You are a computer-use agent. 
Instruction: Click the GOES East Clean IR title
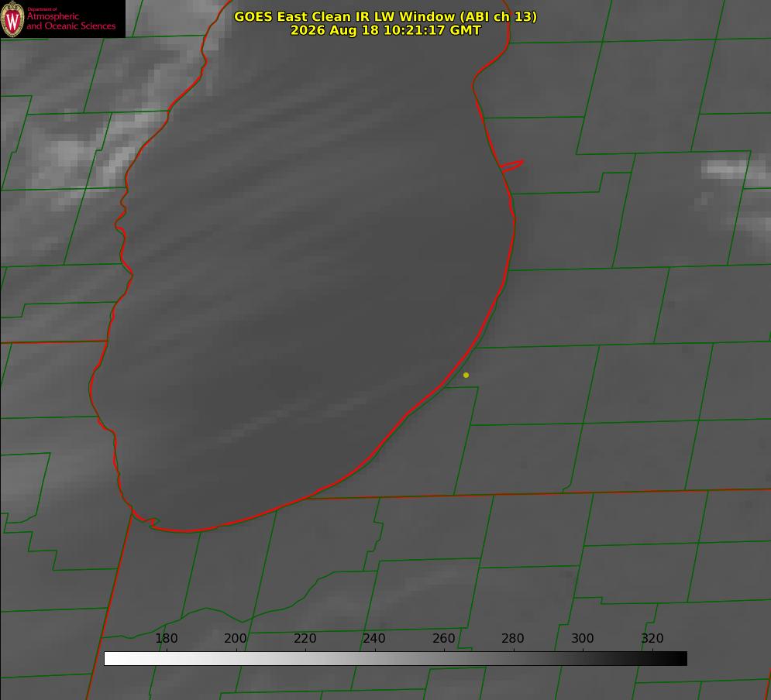click(386, 16)
